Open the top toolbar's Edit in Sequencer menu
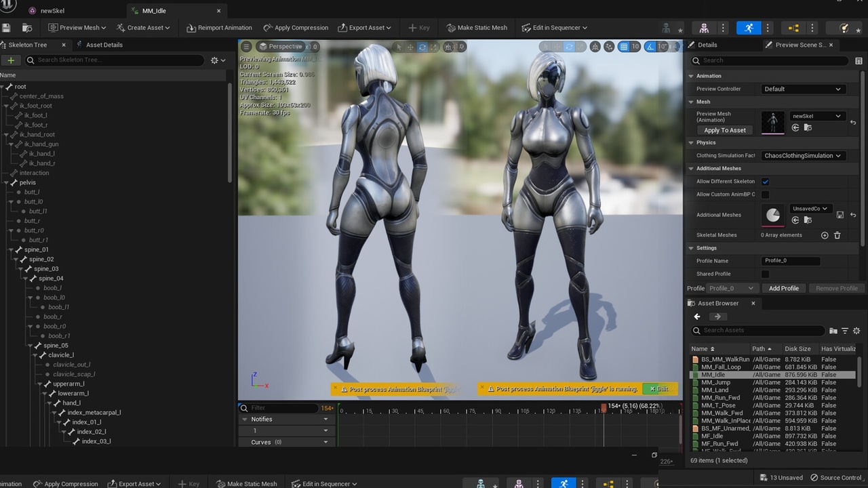 click(555, 28)
